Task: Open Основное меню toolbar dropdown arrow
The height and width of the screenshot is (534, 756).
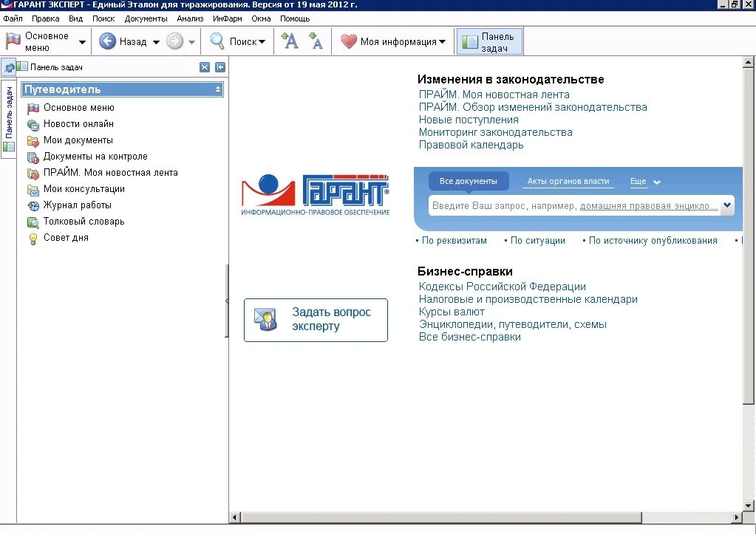Action: pyautogui.click(x=83, y=42)
